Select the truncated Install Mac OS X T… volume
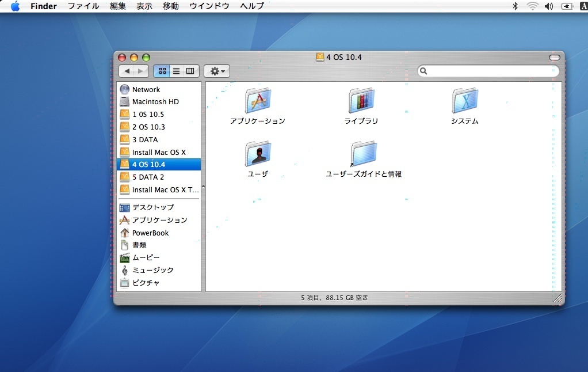 159,189
